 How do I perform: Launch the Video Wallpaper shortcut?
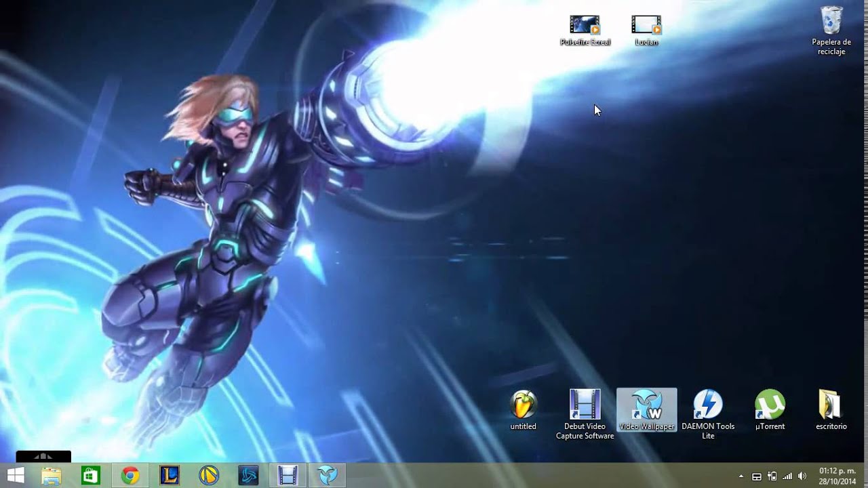point(646,410)
